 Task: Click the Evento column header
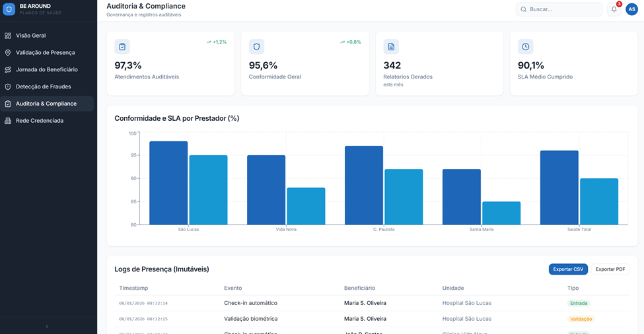tap(233, 288)
